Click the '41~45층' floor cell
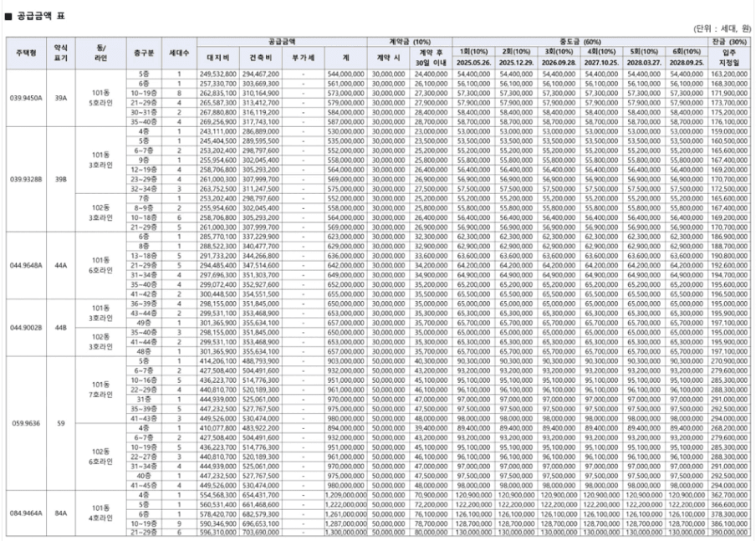 [x=144, y=486]
